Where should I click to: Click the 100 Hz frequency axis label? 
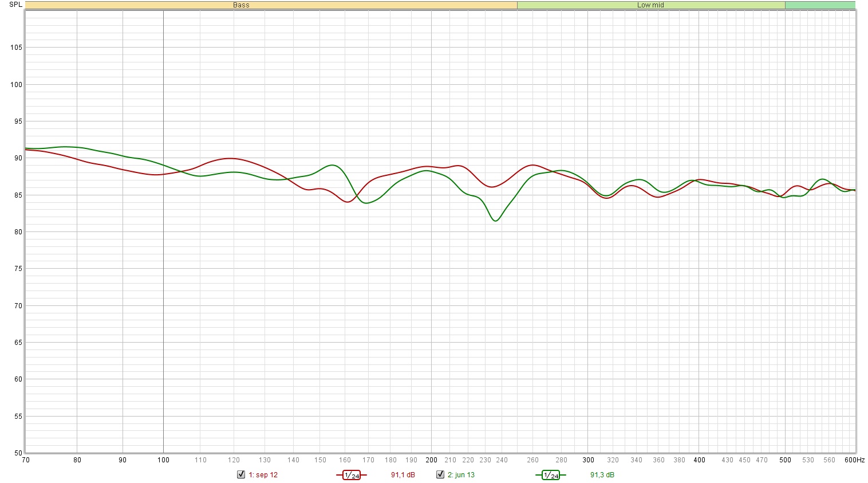[x=164, y=460]
